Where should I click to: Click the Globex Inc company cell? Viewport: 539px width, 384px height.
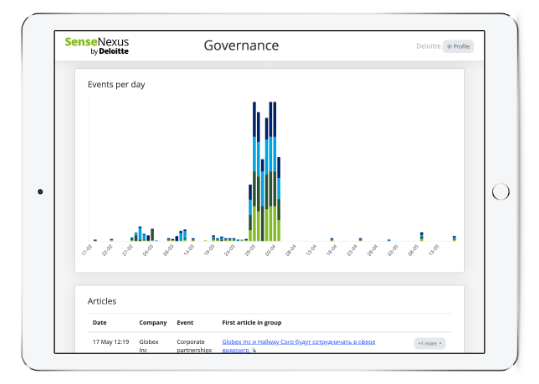(x=148, y=345)
